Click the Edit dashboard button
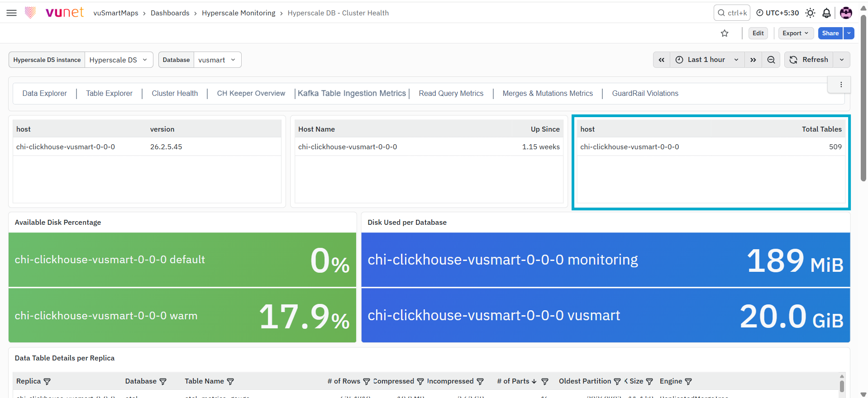Image resolution: width=868 pixels, height=398 pixels. (x=758, y=33)
